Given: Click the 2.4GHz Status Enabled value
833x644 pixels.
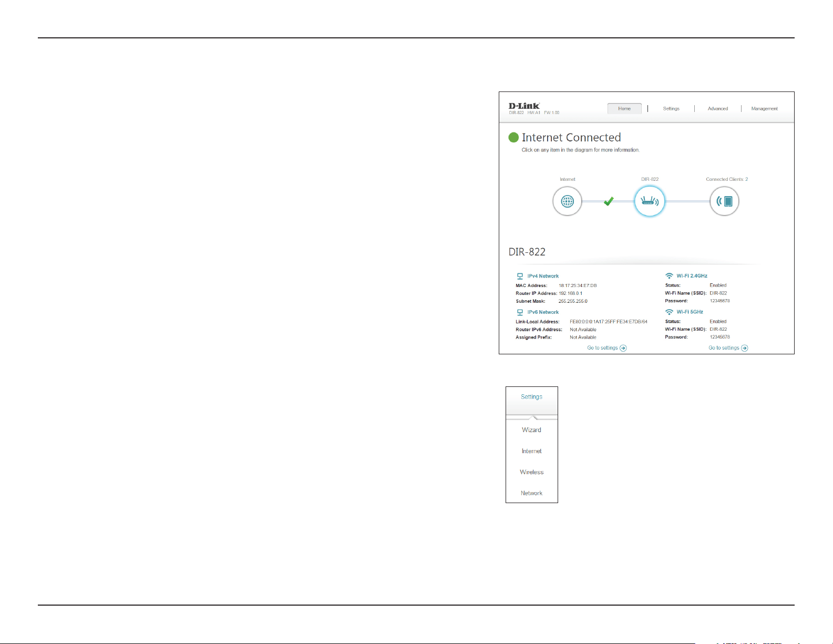Looking at the screenshot, I should (x=718, y=285).
